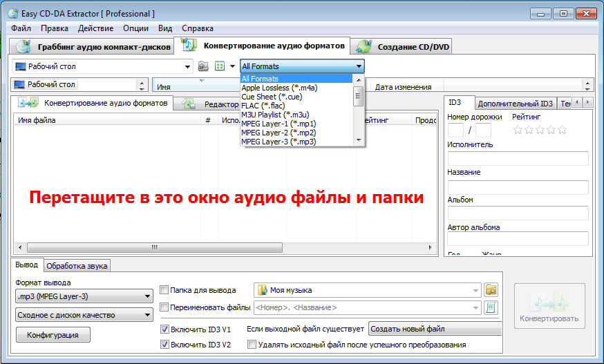
Task: Choose Apple Lossless (*.m4a) from the list
Action: pyautogui.click(x=296, y=88)
